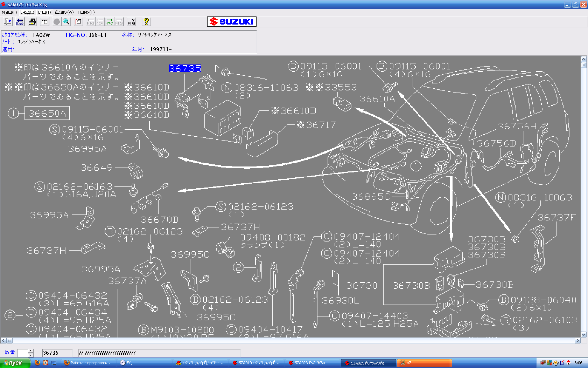
Task: Click the green next illustration arrow
Action: coord(110,22)
